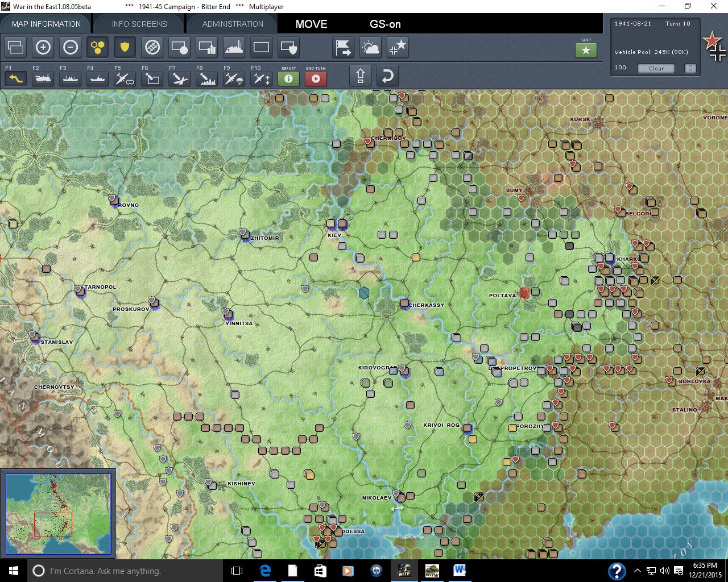Open the Word icon in taskbar
Image resolution: width=728 pixels, height=582 pixels.
tap(459, 571)
